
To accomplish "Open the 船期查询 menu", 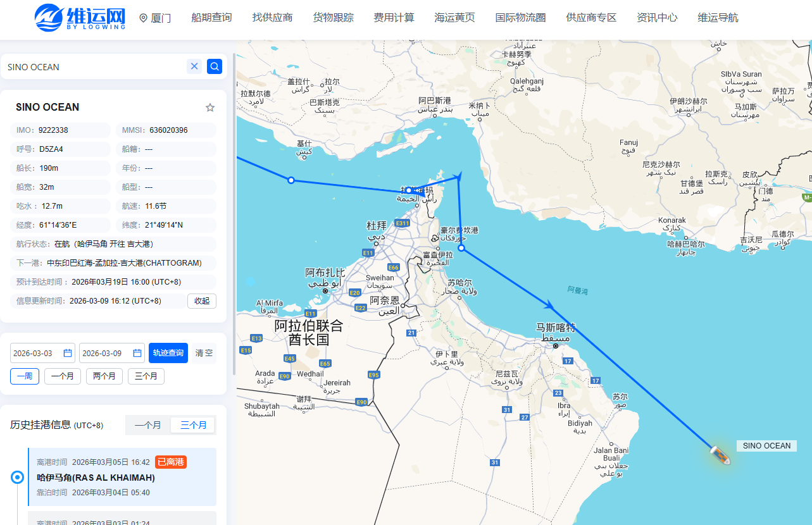I will 211,18.
